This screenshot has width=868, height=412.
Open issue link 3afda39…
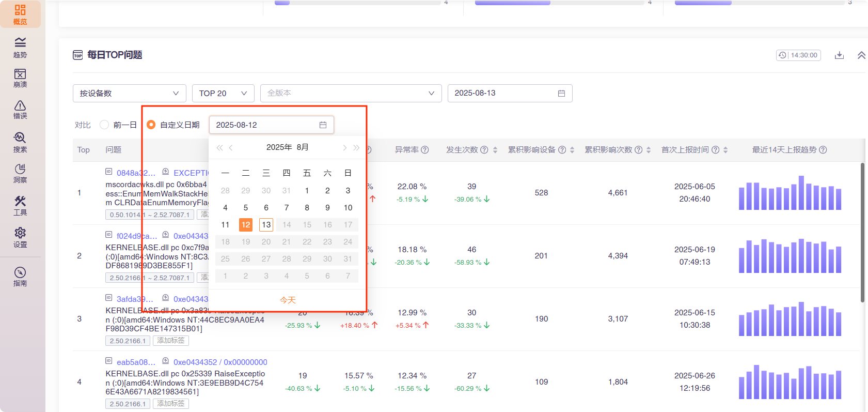[x=135, y=299]
